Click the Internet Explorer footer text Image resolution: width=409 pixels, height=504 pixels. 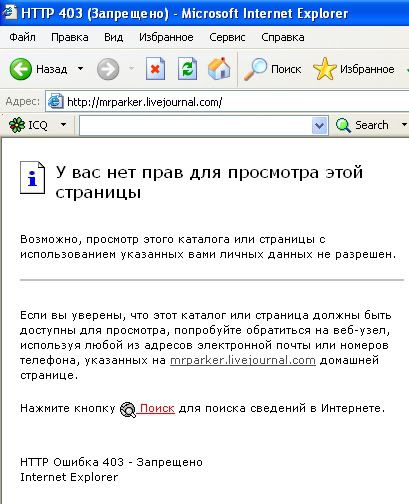(x=69, y=477)
